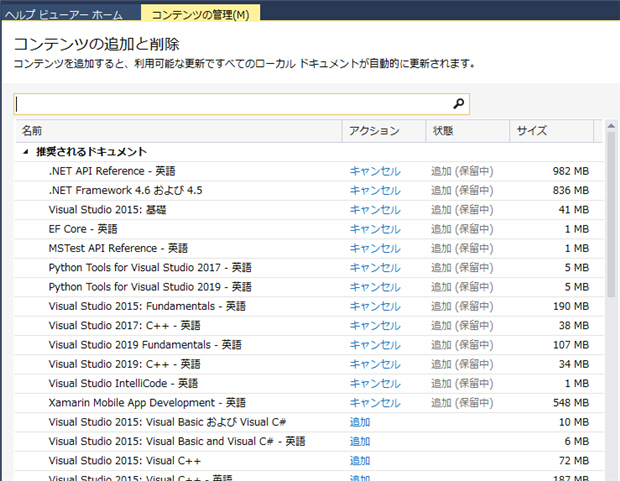Click the 72 MB size value

(x=574, y=461)
